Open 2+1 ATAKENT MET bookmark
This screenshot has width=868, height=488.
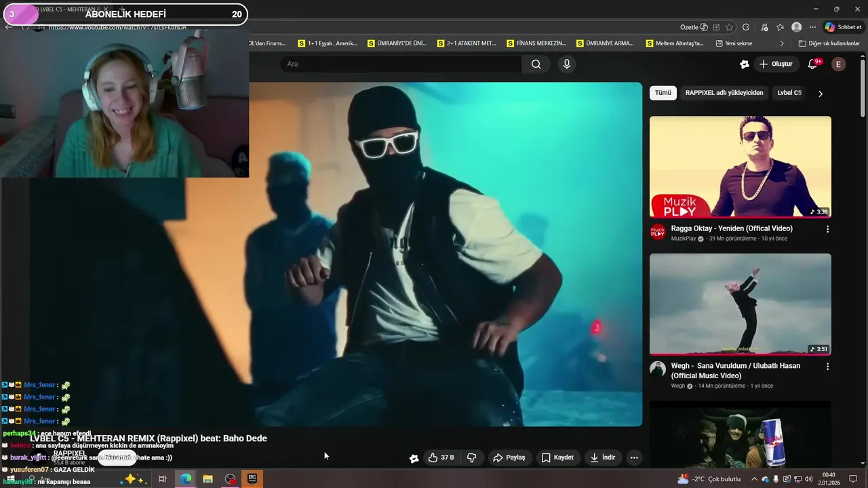[x=466, y=43]
